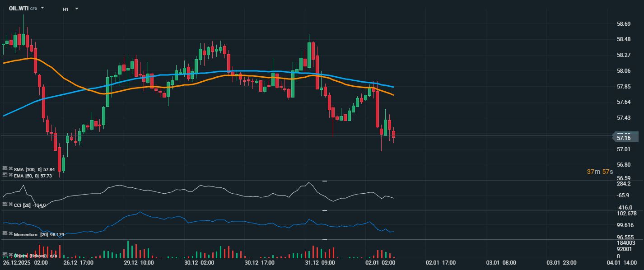Image resolution: width=644 pixels, height=270 pixels.
Task: Click the resize handle above Momentum panel
Action: [324, 210]
